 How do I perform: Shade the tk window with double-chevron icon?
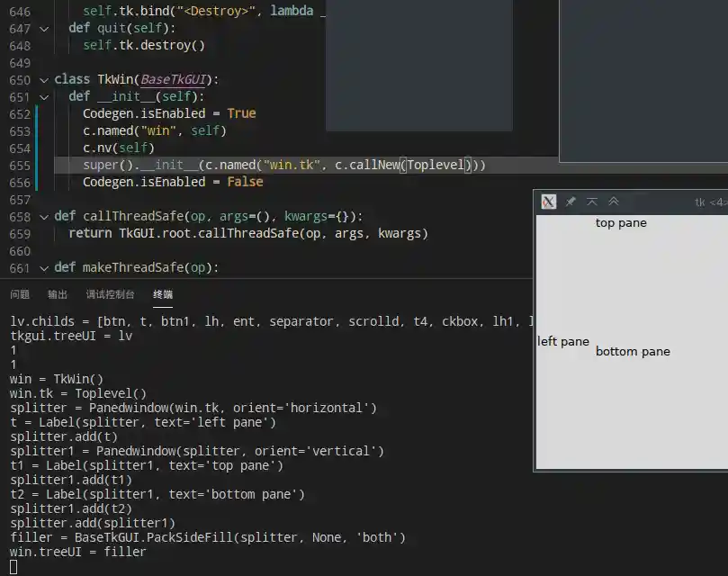(x=614, y=202)
